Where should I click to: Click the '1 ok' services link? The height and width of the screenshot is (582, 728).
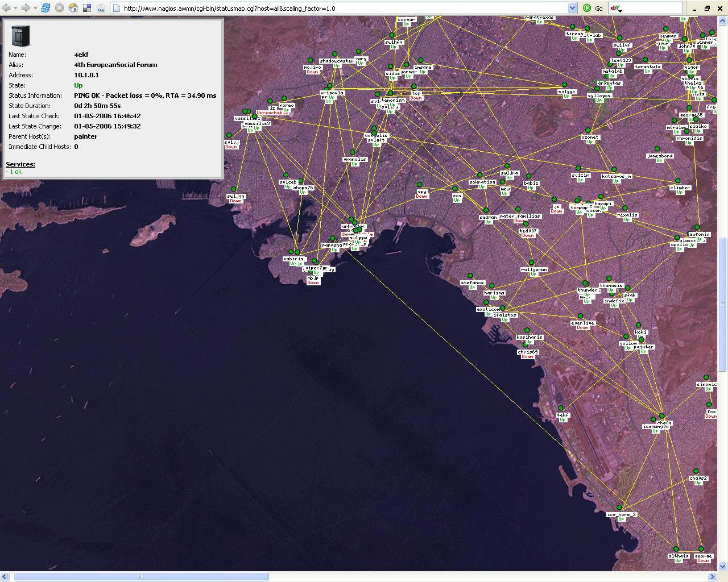[15, 172]
